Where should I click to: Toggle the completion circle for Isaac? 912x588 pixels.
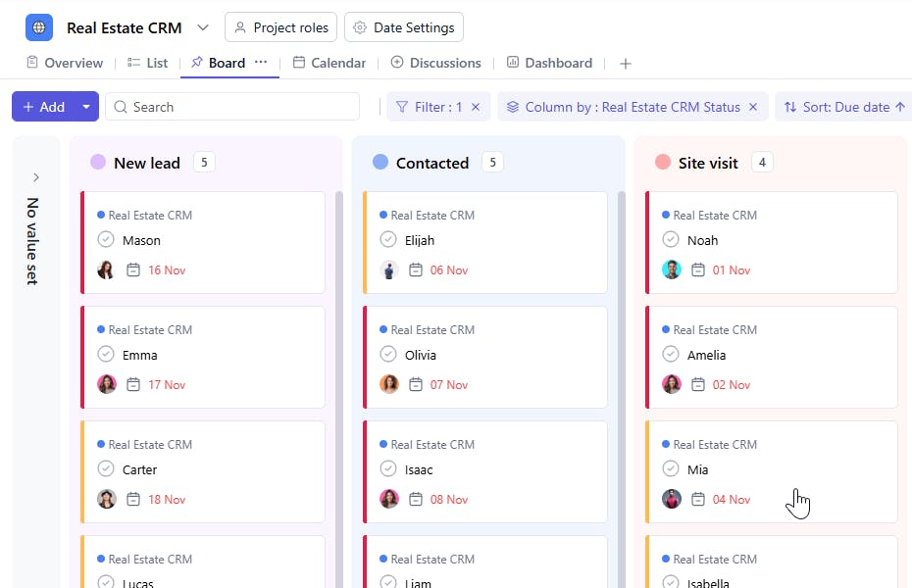pyautogui.click(x=388, y=468)
